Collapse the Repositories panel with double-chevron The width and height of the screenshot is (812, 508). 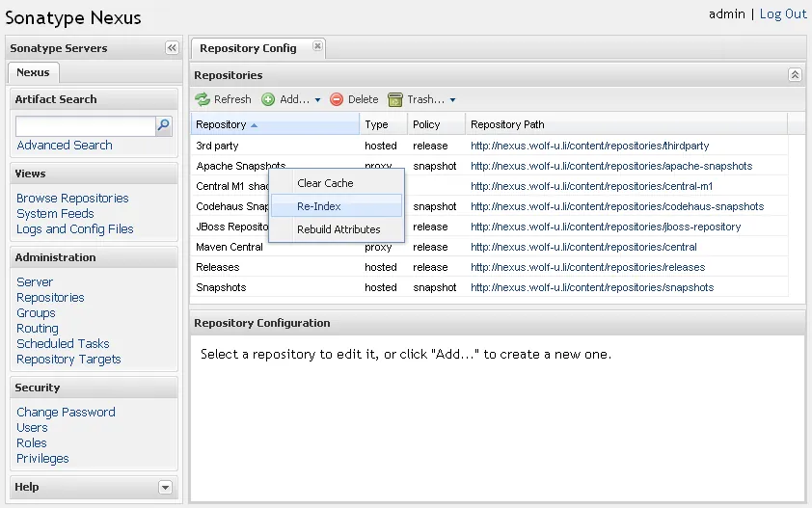pyautogui.click(x=795, y=74)
